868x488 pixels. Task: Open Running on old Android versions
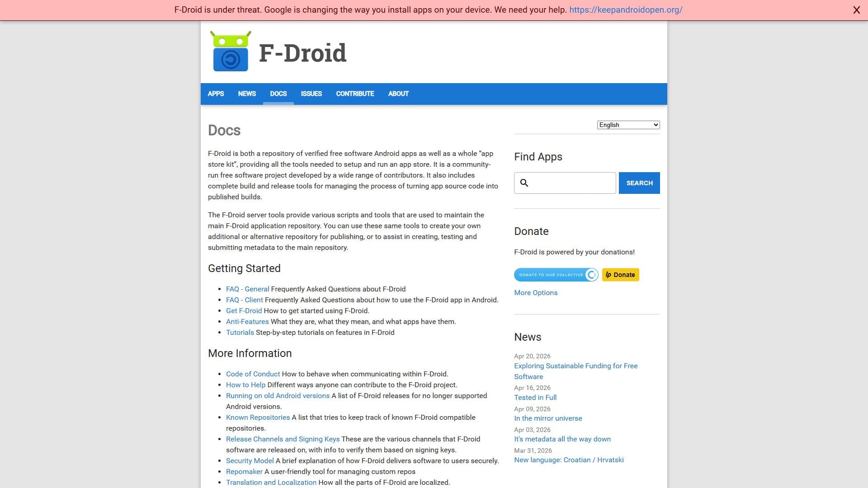278,396
